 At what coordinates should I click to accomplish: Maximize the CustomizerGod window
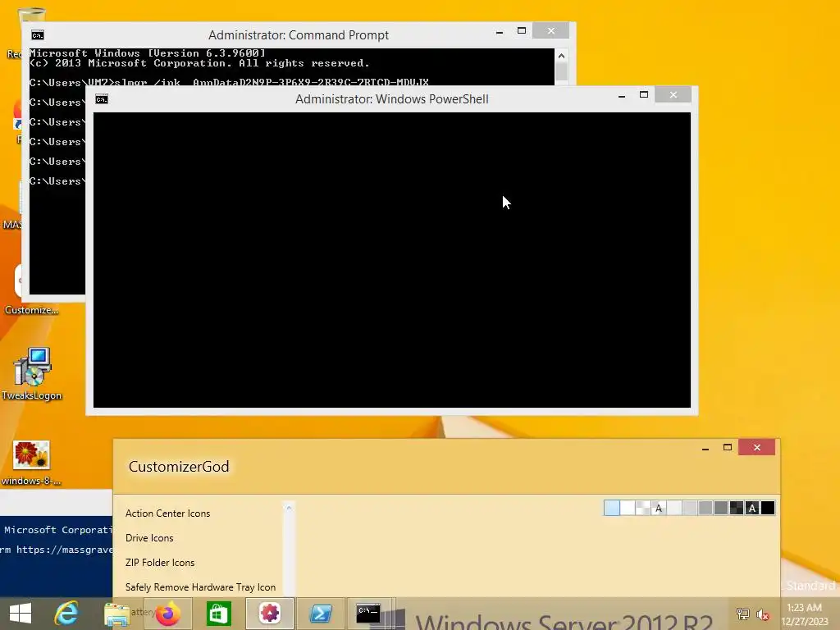tap(728, 447)
